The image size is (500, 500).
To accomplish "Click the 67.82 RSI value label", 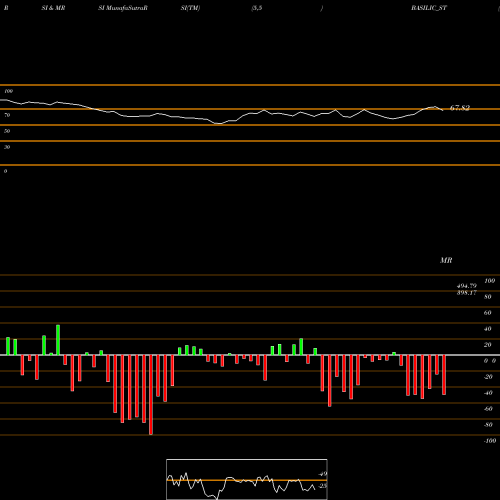I will pyautogui.click(x=460, y=108).
